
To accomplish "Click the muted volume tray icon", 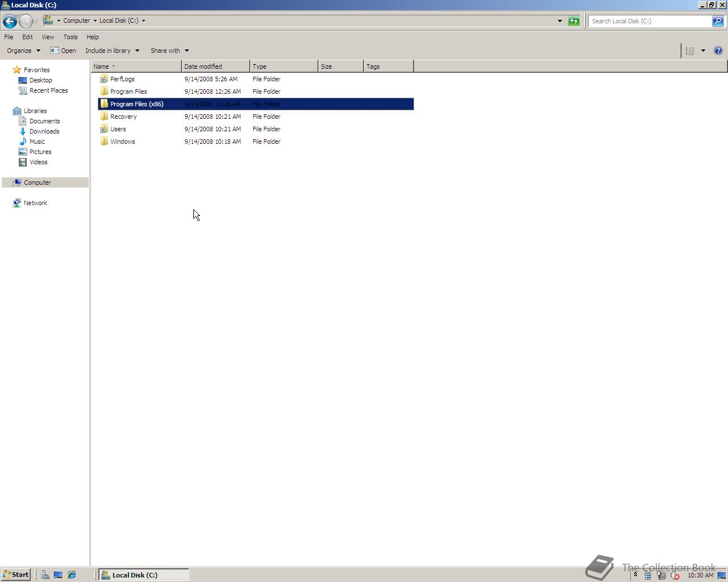I will (675, 576).
